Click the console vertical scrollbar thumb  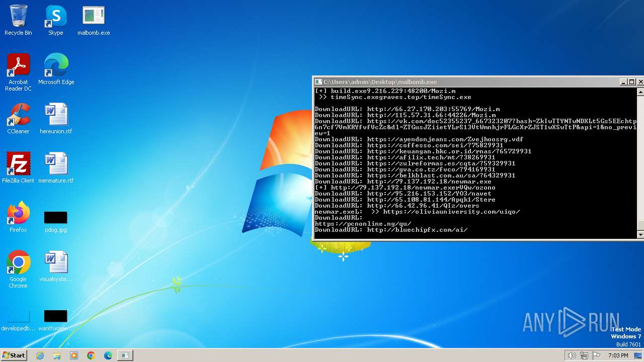click(x=640, y=225)
